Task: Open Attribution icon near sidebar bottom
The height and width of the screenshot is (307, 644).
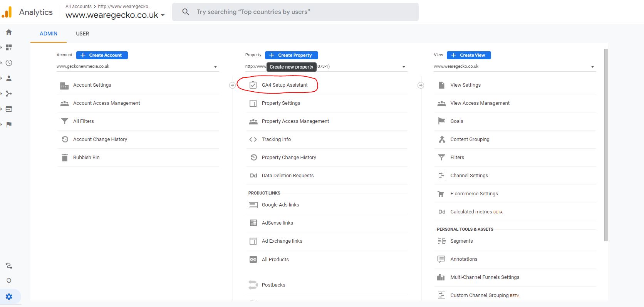Action: click(9, 266)
